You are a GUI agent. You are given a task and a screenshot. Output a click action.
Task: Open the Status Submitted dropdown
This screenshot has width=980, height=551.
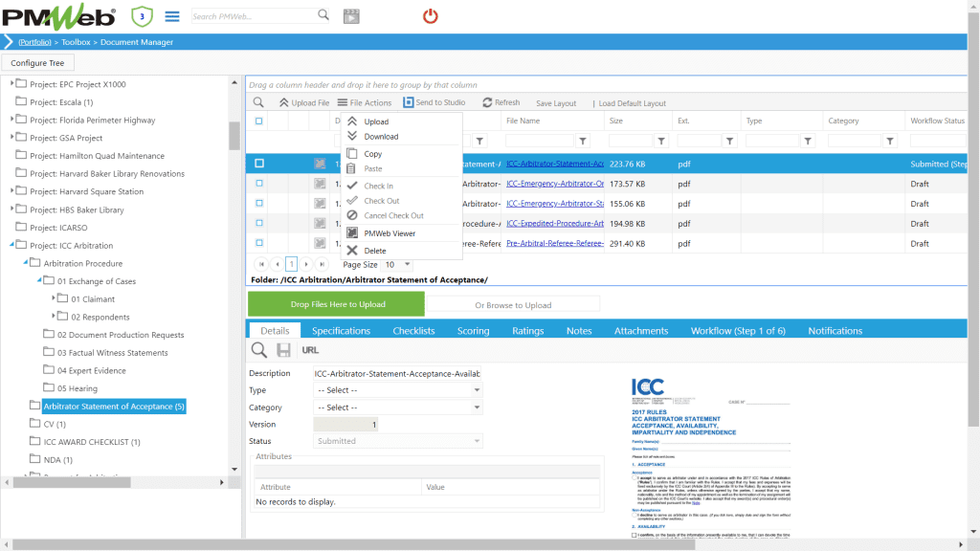(397, 441)
